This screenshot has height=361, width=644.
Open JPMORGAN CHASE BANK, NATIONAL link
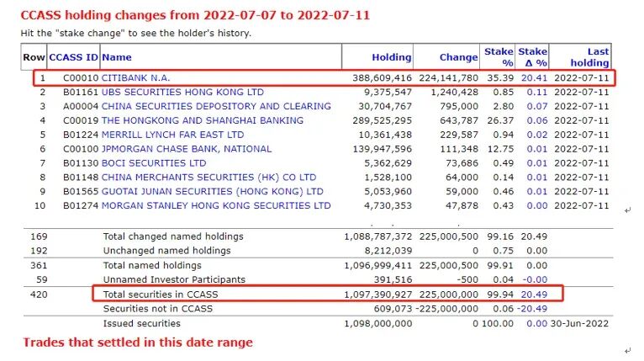point(187,149)
